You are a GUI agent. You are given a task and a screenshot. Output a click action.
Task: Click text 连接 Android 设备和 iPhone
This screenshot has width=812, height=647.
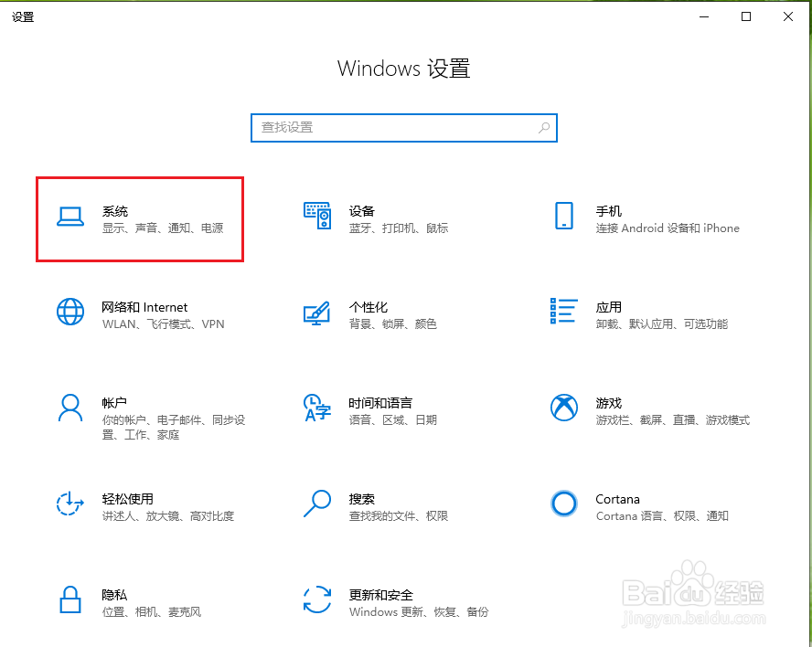pyautogui.click(x=668, y=228)
